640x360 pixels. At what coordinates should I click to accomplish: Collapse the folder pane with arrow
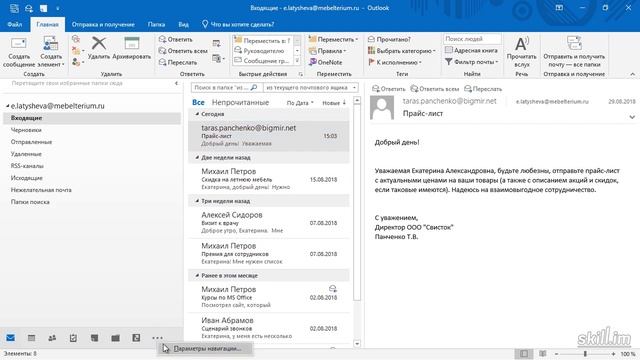[176, 83]
